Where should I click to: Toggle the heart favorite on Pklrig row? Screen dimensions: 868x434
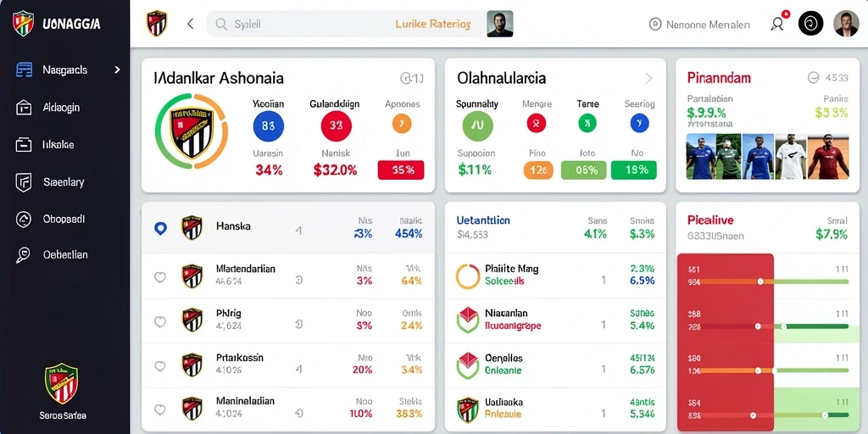pyautogui.click(x=160, y=321)
